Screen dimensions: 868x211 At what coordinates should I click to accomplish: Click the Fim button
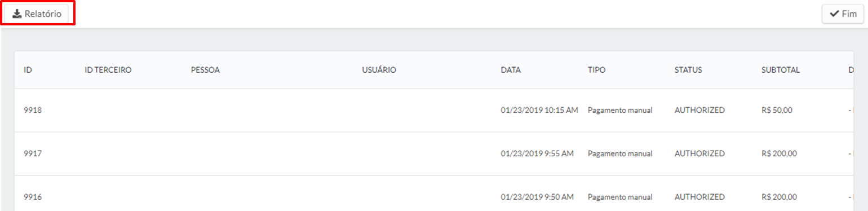(x=843, y=14)
